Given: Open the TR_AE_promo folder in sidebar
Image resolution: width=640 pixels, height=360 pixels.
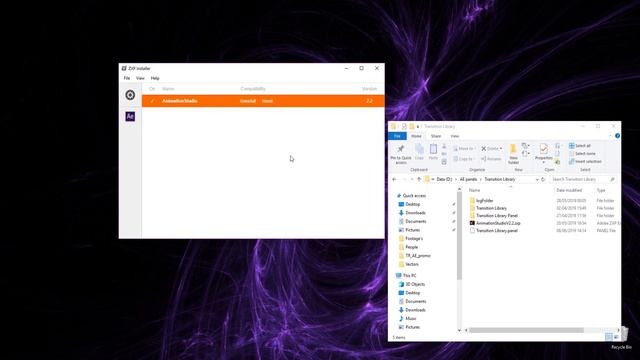Looking at the screenshot, I should tap(418, 256).
